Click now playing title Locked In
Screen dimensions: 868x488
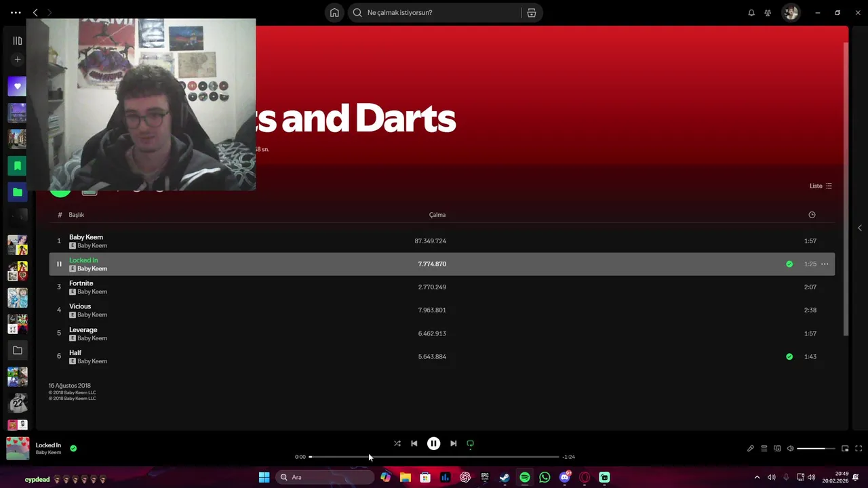click(x=48, y=445)
